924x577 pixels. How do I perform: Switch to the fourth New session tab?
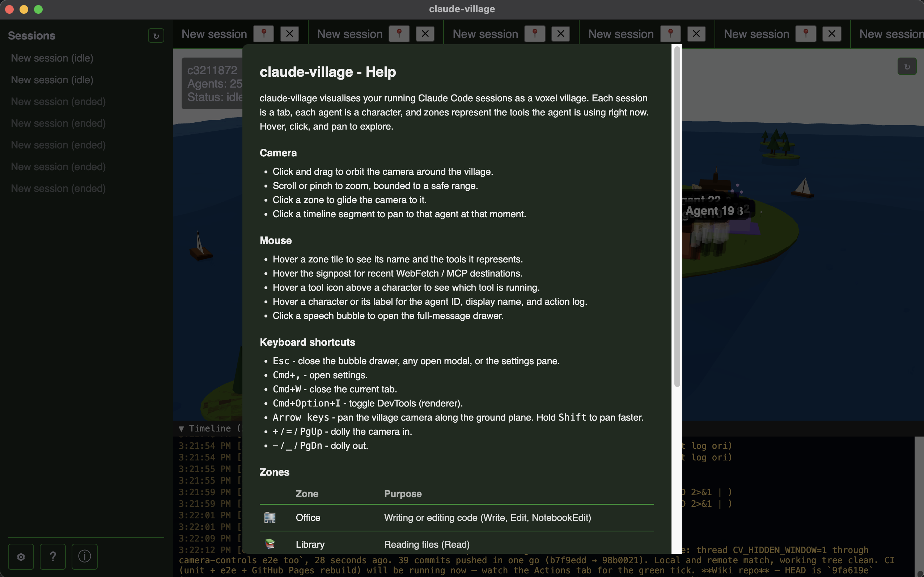[x=620, y=34]
